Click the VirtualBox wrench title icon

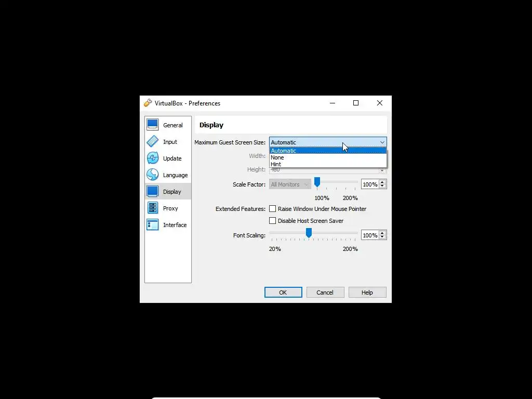coord(148,103)
